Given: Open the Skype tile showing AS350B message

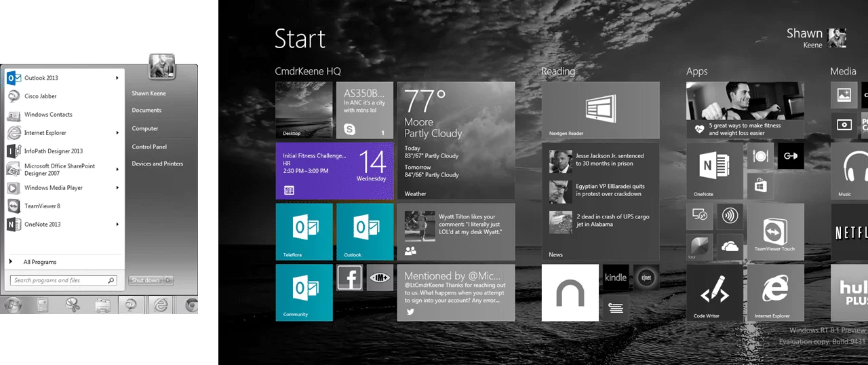Looking at the screenshot, I should point(365,111).
